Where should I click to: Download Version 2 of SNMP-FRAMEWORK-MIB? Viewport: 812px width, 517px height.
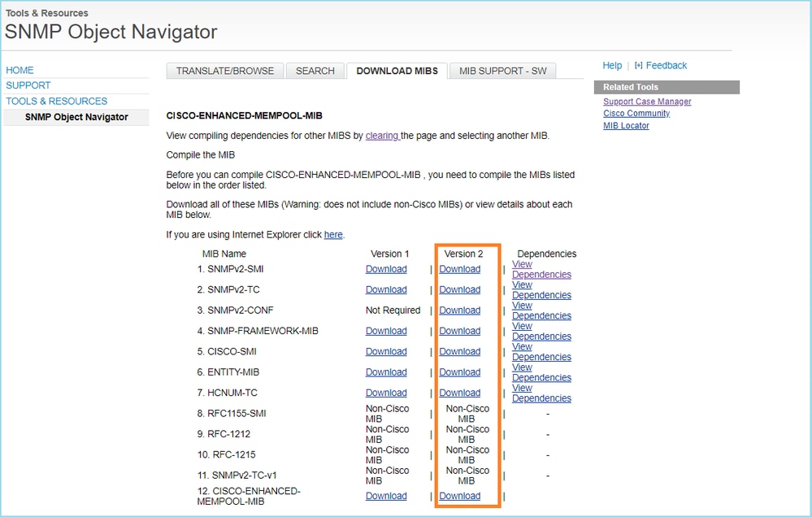point(459,331)
